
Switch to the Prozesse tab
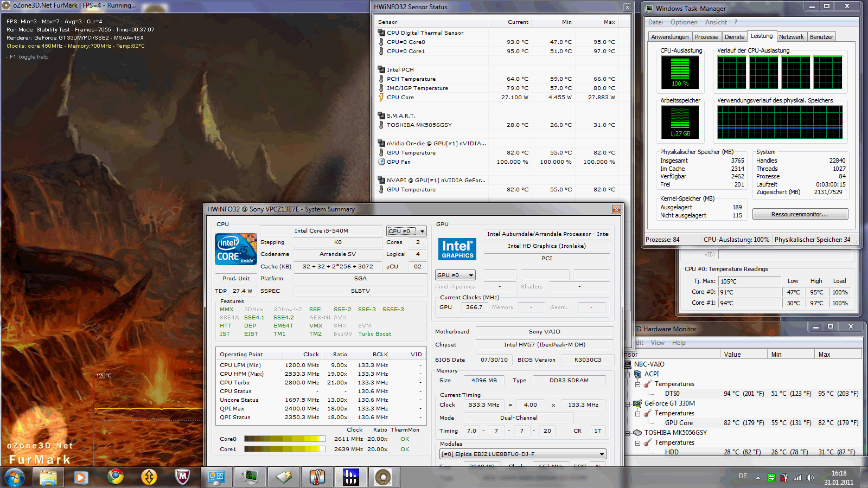pos(706,37)
